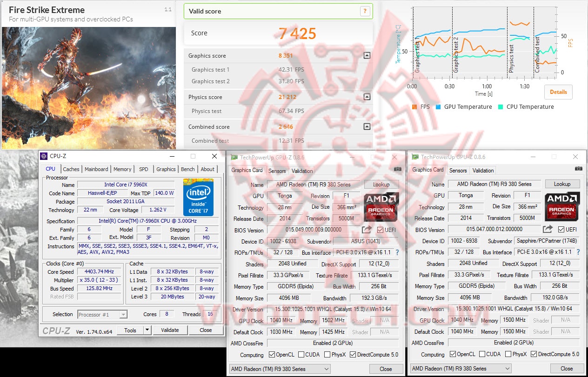Open the SPD tab in CPU-Z

(144, 169)
